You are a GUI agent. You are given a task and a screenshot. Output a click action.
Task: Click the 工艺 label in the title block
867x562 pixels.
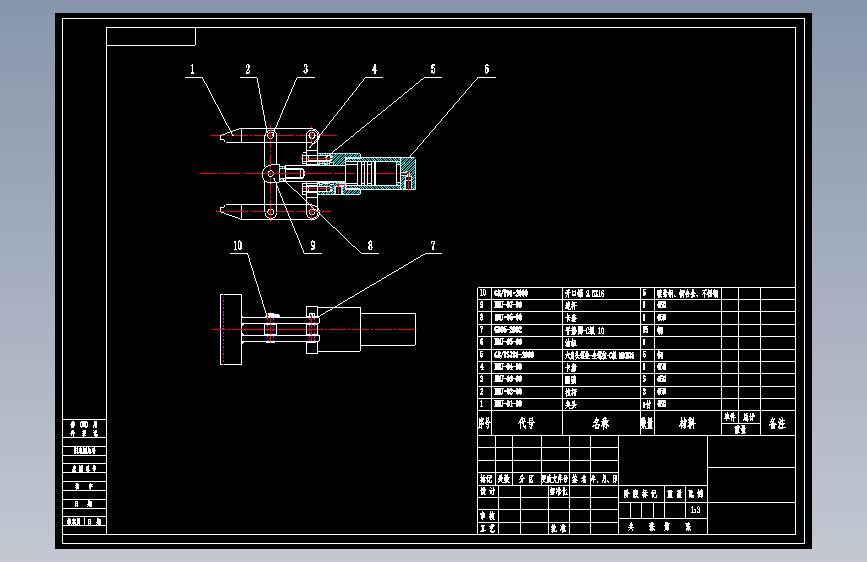coord(487,529)
